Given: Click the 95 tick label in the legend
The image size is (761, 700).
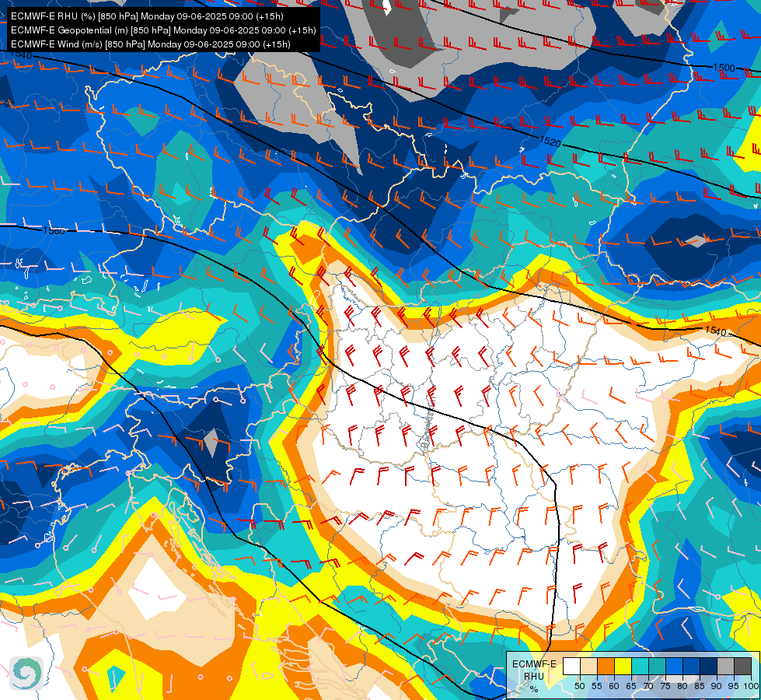Looking at the screenshot, I should click(x=734, y=686).
